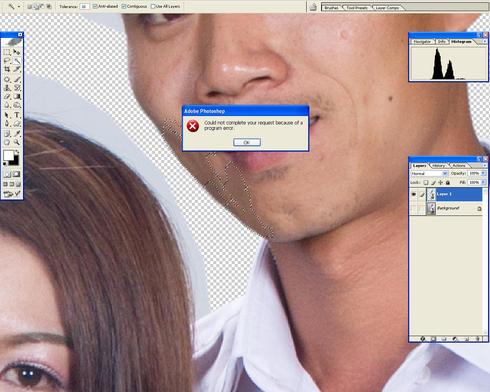This screenshot has width=490, height=392.
Task: Switch to Full Screen with menu bar
Action: click(x=12, y=184)
